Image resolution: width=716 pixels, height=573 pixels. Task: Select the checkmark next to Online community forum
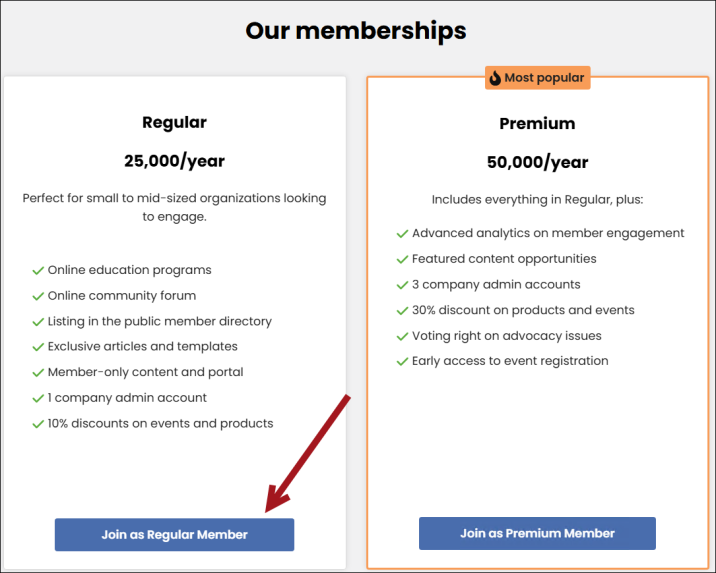tap(38, 296)
